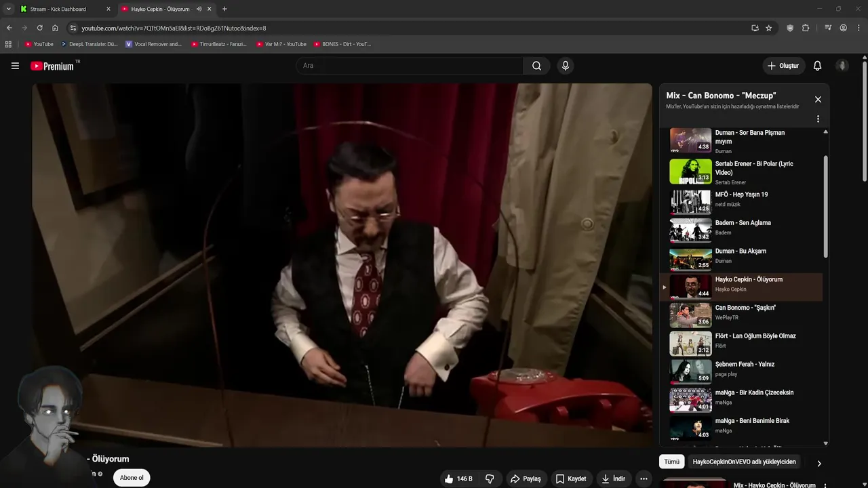Screen dimensions: 868x488
Task: Bookmark this page with star
Action: 768,28
